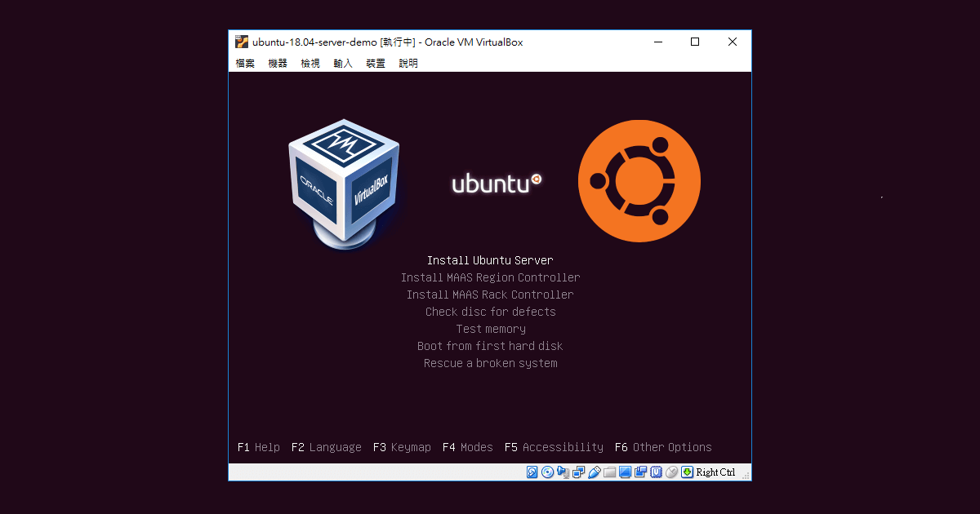Open the 機器 menu
The image size is (980, 514).
tap(278, 63)
